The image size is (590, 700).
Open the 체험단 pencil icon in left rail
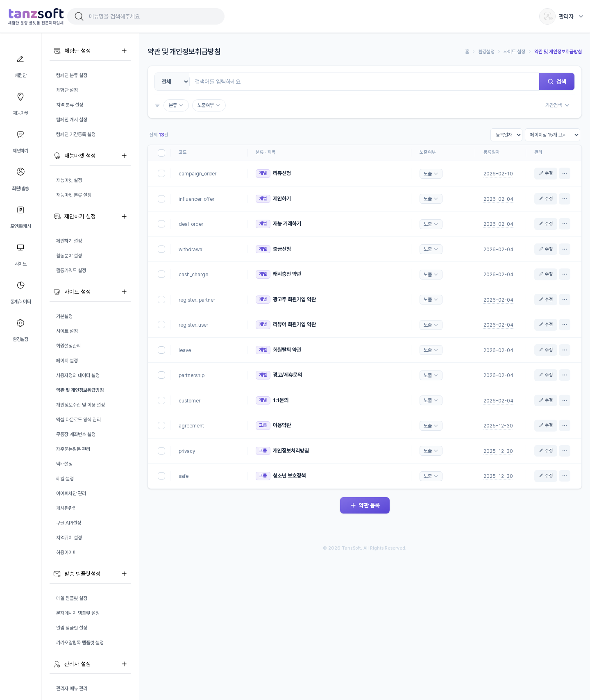20,59
